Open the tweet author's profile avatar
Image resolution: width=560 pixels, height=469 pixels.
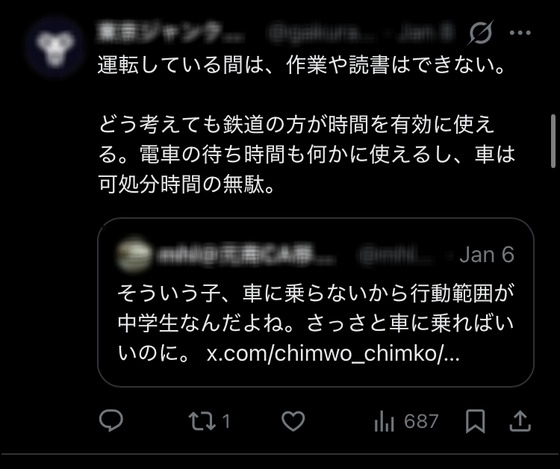pyautogui.click(x=56, y=48)
